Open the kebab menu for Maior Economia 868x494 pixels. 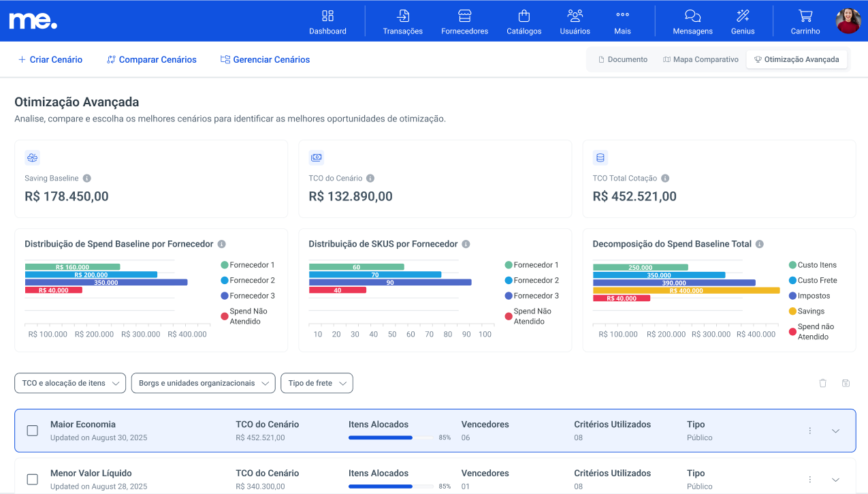coord(810,431)
